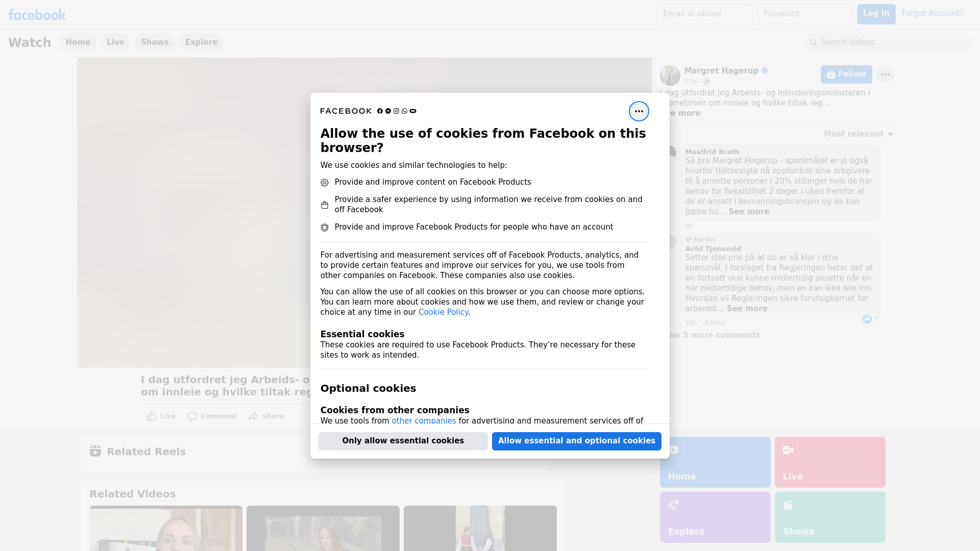980x551 pixels.
Task: Click the Comment speech bubble icon
Action: [192, 416]
